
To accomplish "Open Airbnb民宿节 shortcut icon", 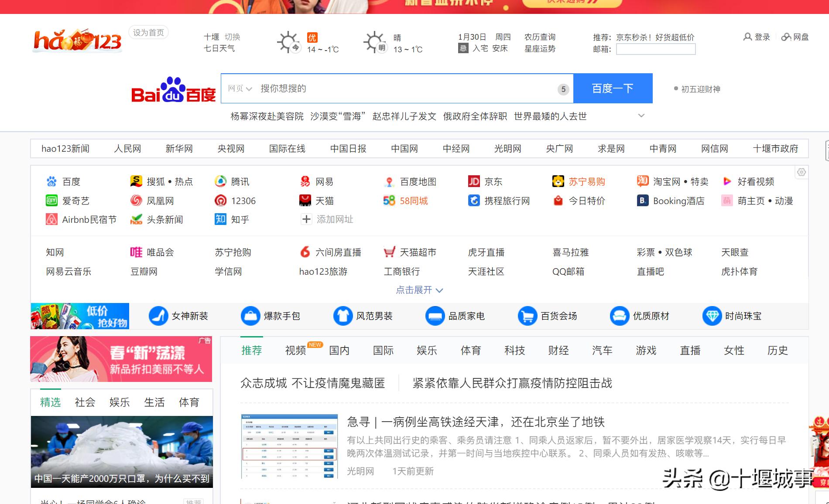I will click(51, 220).
